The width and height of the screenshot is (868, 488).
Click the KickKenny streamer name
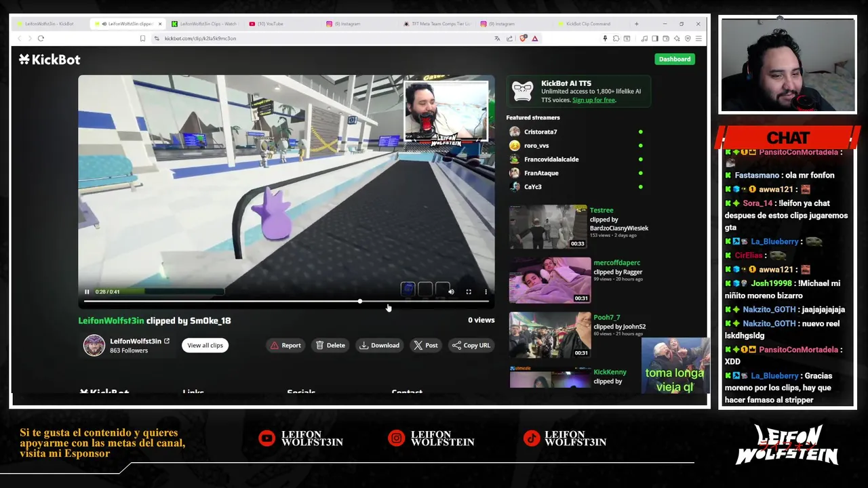610,372
